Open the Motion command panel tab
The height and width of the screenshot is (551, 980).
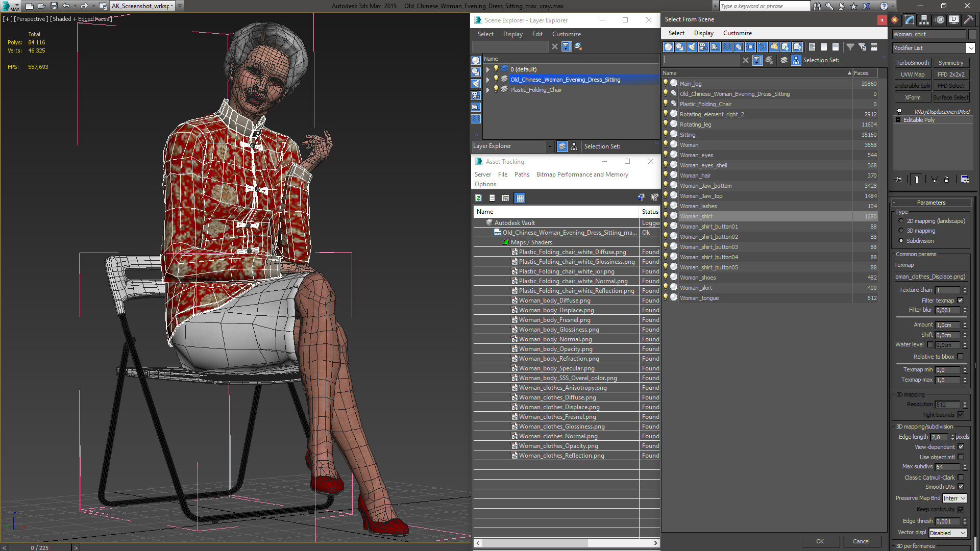[x=940, y=20]
